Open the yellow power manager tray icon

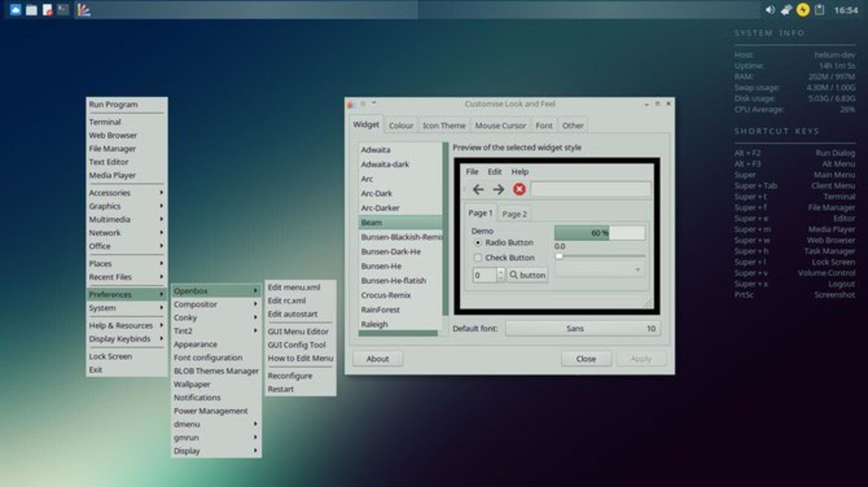803,10
